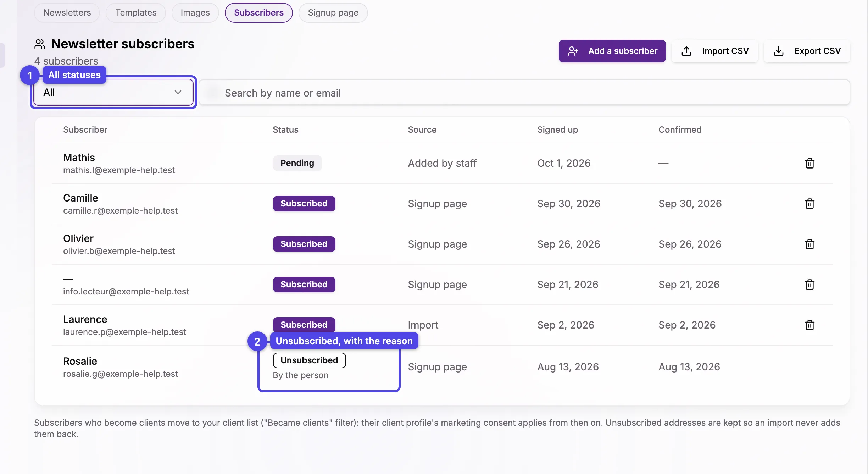The height and width of the screenshot is (474, 868).
Task: Delete subscriber Mathis with trash icon
Action: (x=809, y=163)
